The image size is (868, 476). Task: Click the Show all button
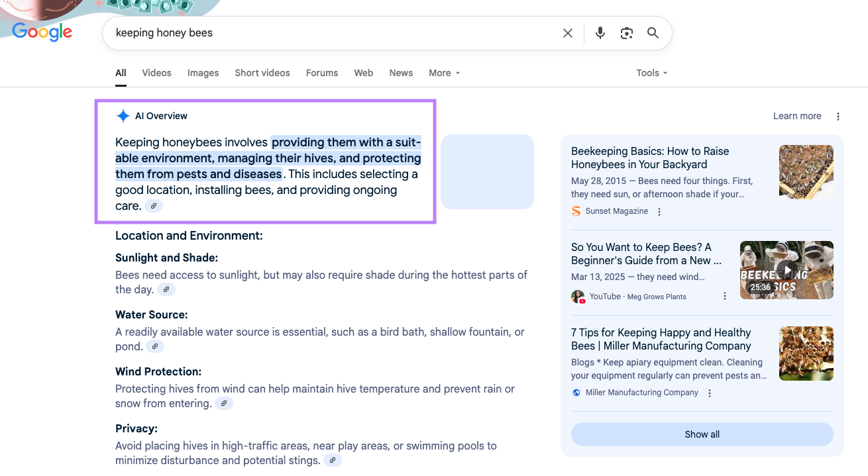point(702,434)
